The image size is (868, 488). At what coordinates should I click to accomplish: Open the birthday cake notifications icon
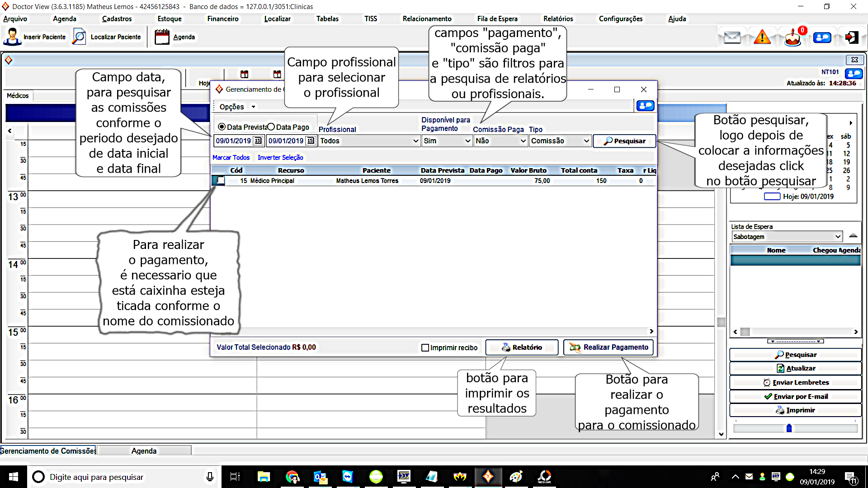pyautogui.click(x=793, y=38)
